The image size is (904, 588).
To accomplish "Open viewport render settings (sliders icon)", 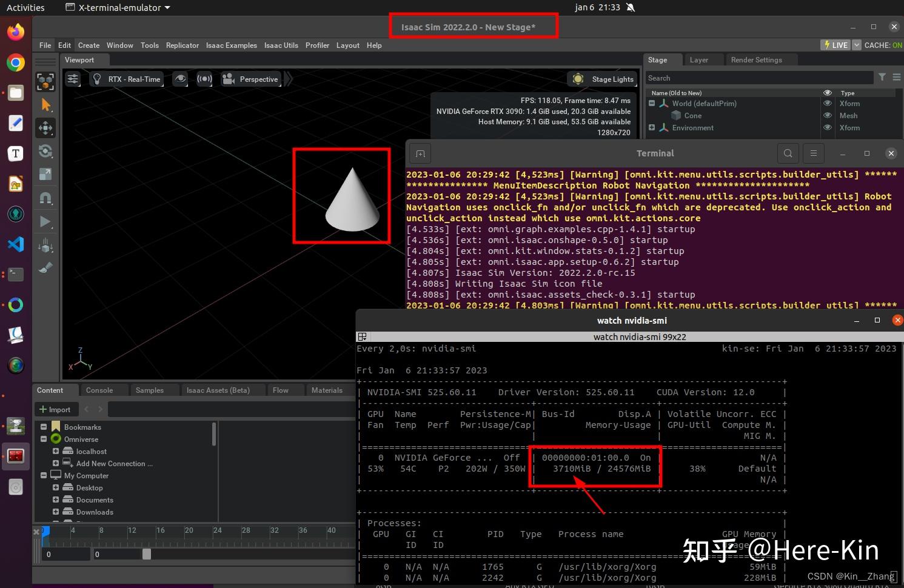I will (x=73, y=79).
